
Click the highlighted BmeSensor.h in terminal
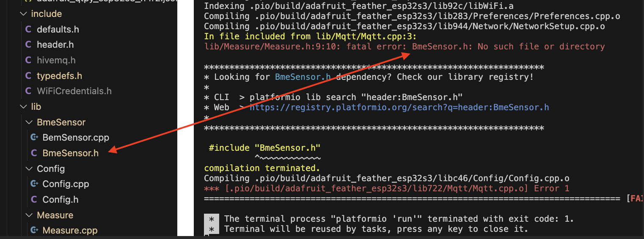pyautogui.click(x=303, y=77)
